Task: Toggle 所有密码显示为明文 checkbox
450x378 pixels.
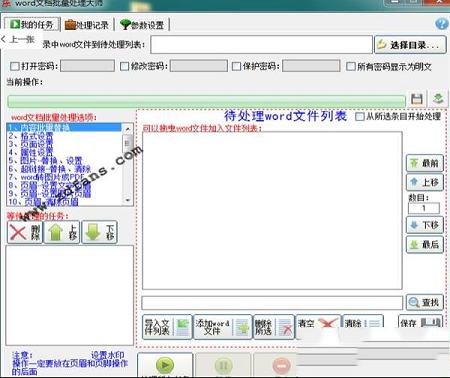Action: click(x=351, y=66)
